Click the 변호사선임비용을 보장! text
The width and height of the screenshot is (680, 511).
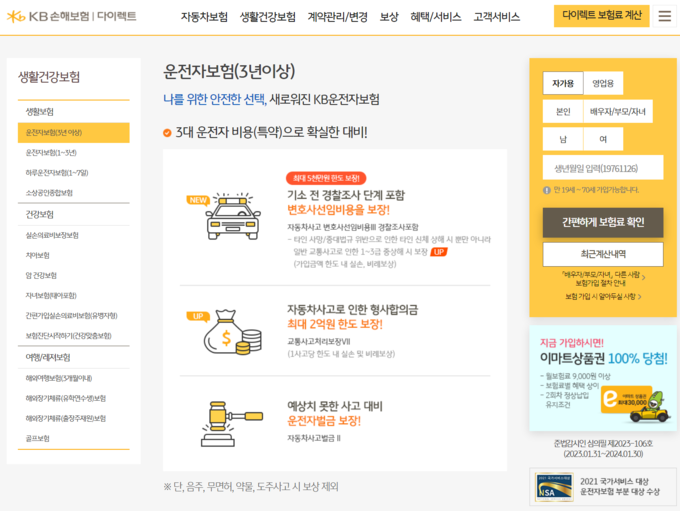[338, 210]
